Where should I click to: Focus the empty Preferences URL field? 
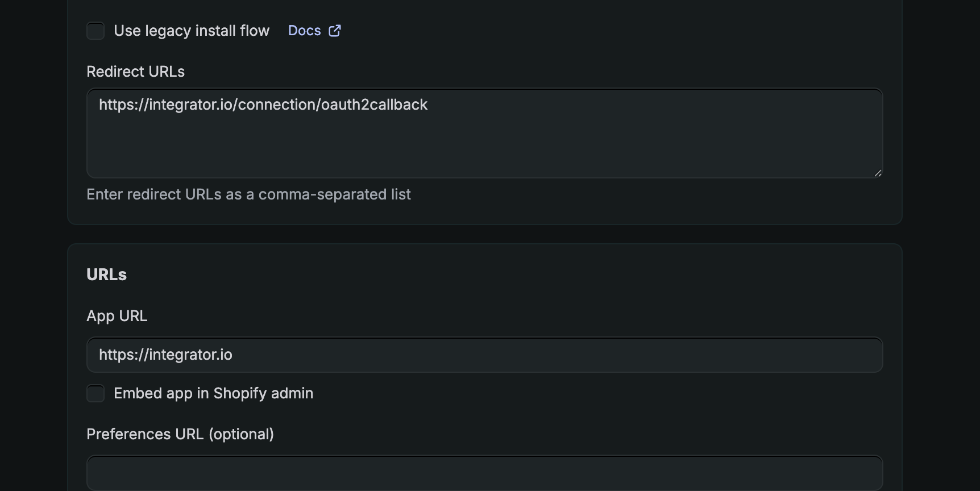click(x=484, y=473)
